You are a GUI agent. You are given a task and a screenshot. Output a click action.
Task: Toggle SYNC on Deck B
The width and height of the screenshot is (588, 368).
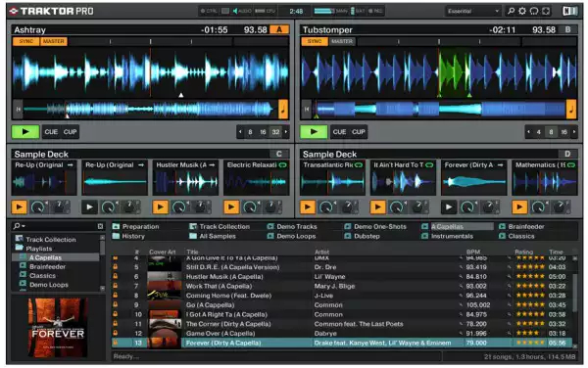tap(315, 41)
